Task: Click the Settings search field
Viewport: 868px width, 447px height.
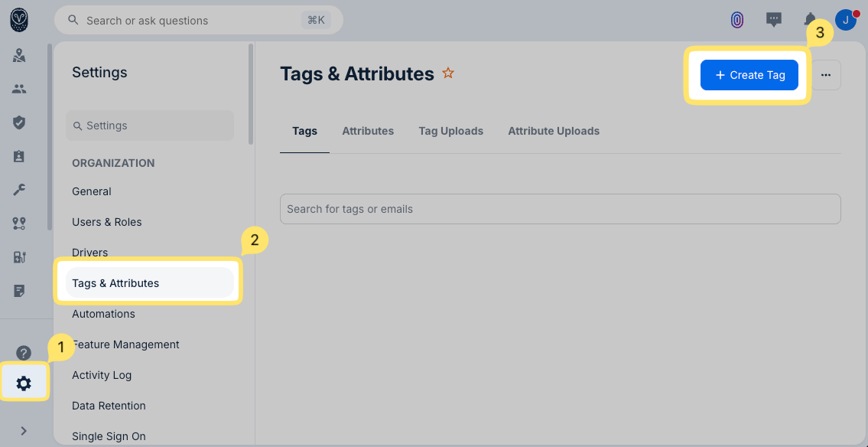Action: pos(150,126)
